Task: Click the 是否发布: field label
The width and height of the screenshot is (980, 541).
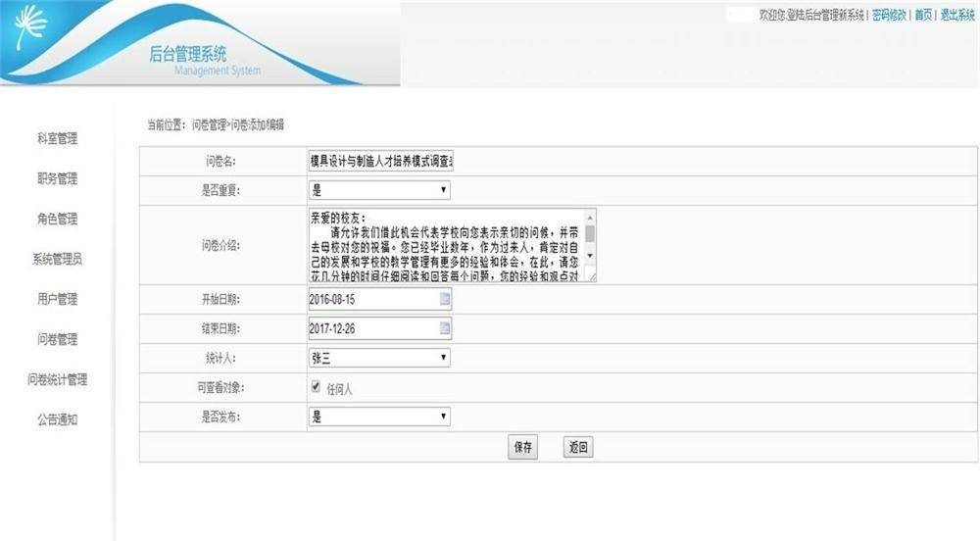Action: 220,417
